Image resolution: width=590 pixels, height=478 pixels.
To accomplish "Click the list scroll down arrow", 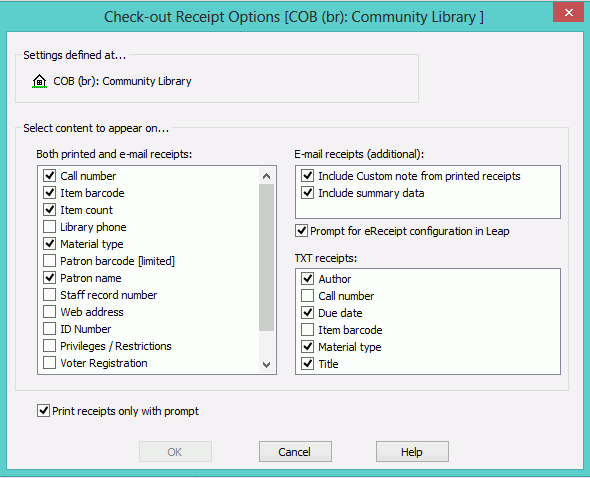I will pos(266,364).
